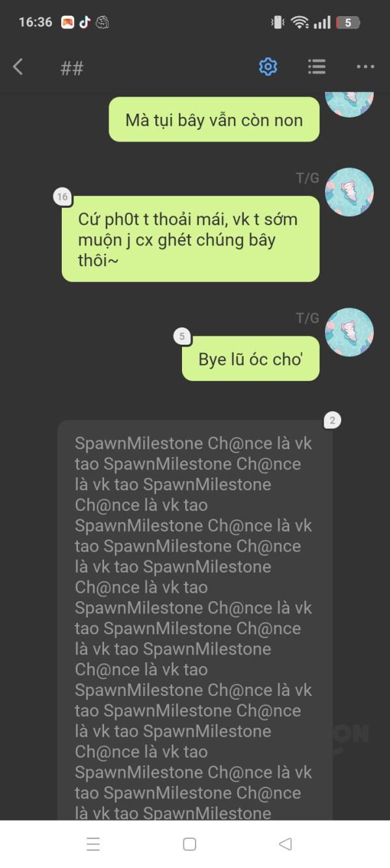The width and height of the screenshot is (390, 868).
Task: Tap the back arrow in the header
Action: (18, 66)
